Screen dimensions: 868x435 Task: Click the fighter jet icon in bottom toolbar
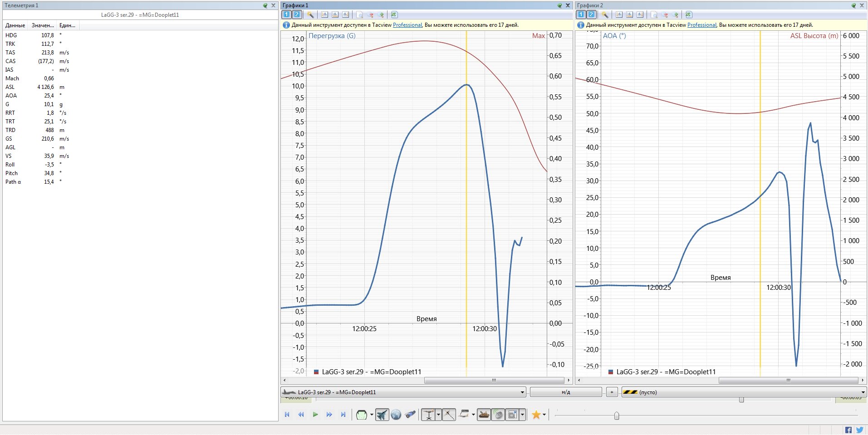382,415
